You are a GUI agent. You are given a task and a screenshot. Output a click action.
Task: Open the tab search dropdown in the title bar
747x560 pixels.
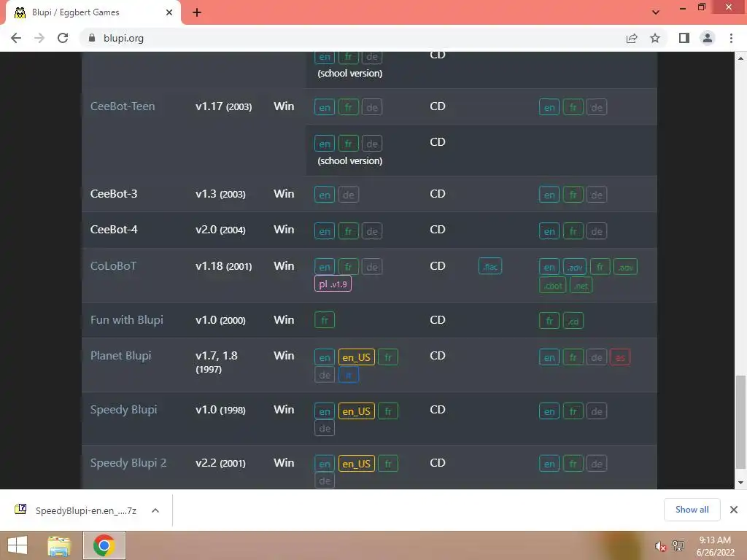[656, 12]
